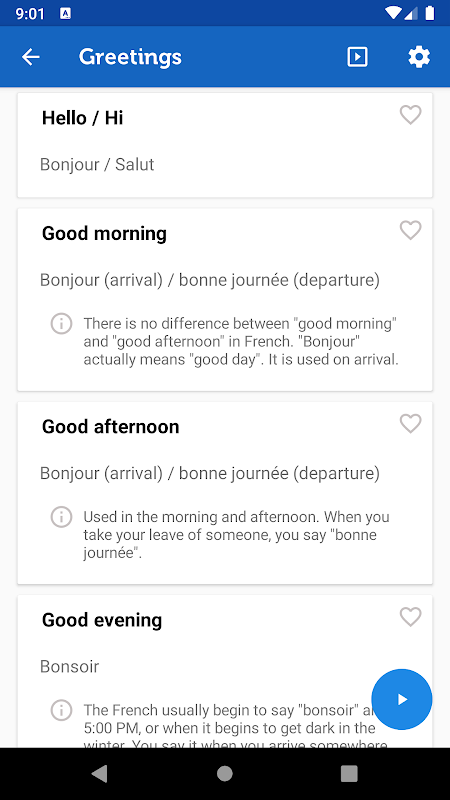Tap the Good morning bonne journée translation

tap(210, 280)
